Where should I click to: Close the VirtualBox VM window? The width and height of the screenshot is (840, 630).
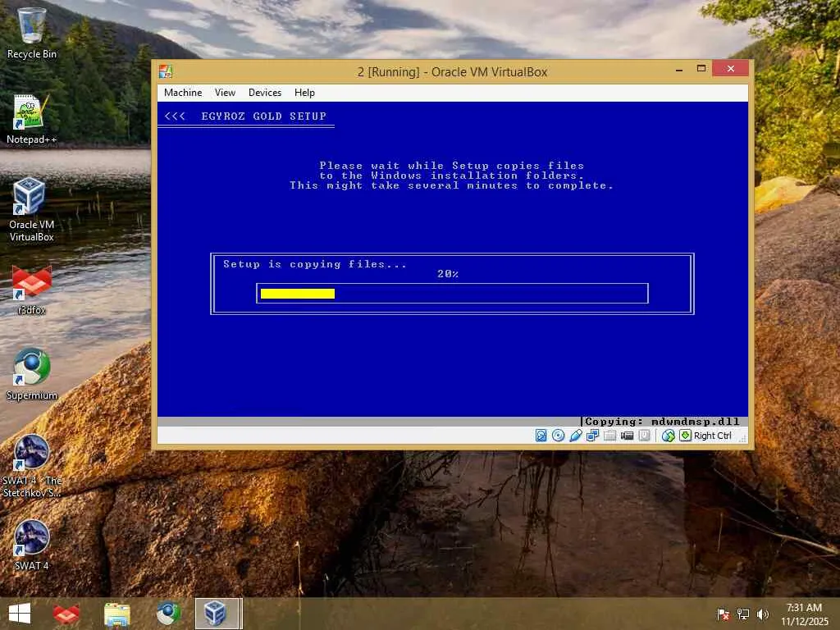tap(731, 69)
